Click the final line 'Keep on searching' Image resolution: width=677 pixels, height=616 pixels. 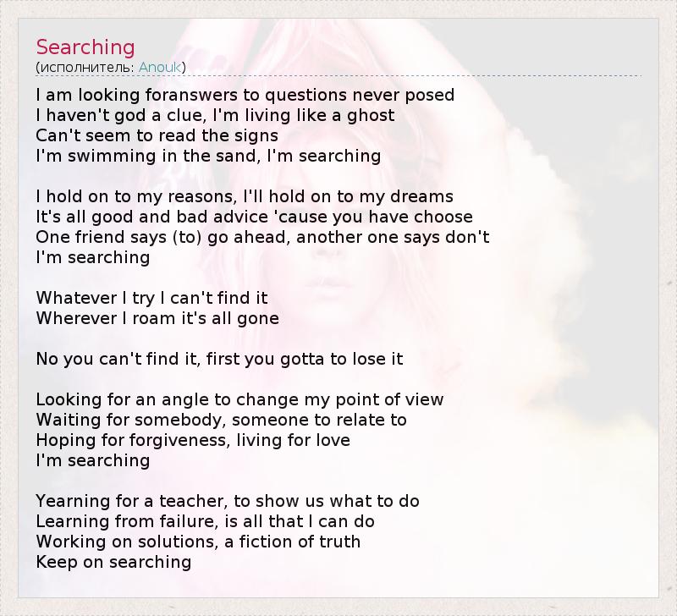[x=113, y=562]
